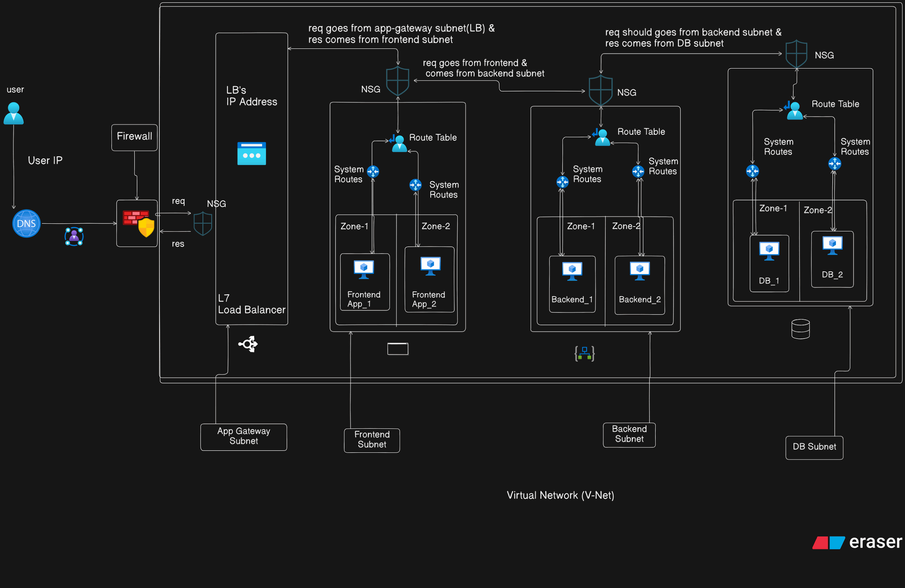Select the backend subnet Route Table icon
The image size is (905, 588).
(602, 137)
